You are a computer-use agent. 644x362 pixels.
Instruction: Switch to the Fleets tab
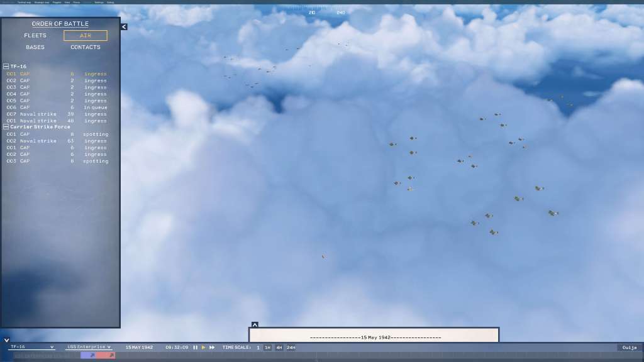(x=35, y=36)
